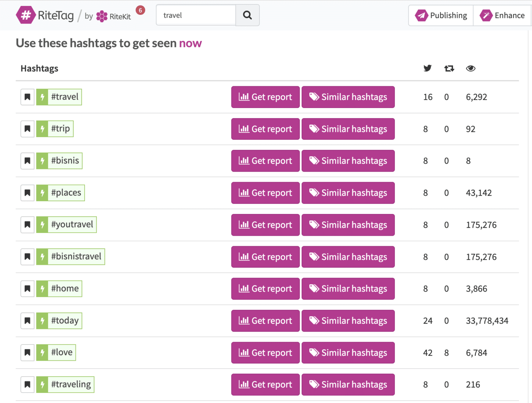
Task: Click the Twitter bird column icon
Action: (x=427, y=68)
